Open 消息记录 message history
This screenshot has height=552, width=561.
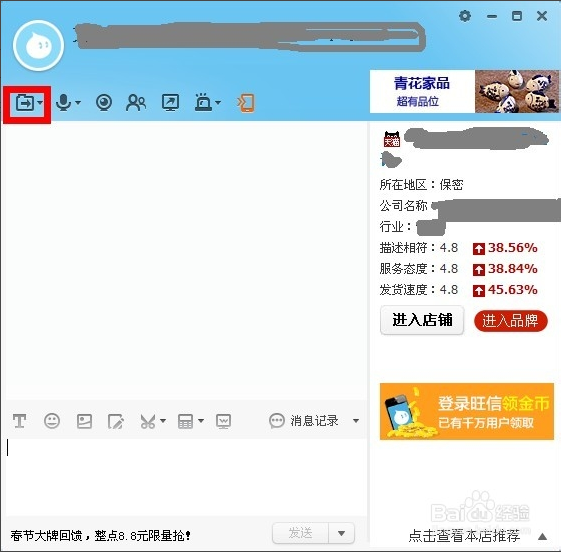[303, 421]
